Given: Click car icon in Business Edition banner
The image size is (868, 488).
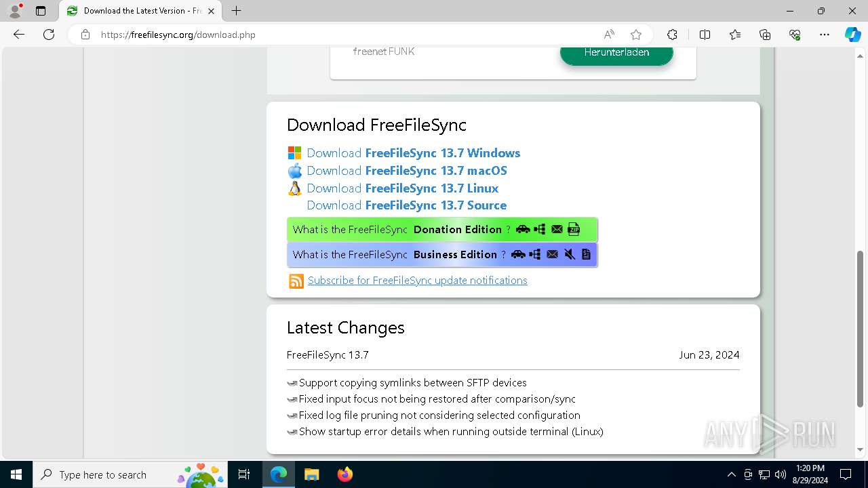Looking at the screenshot, I should [x=518, y=254].
